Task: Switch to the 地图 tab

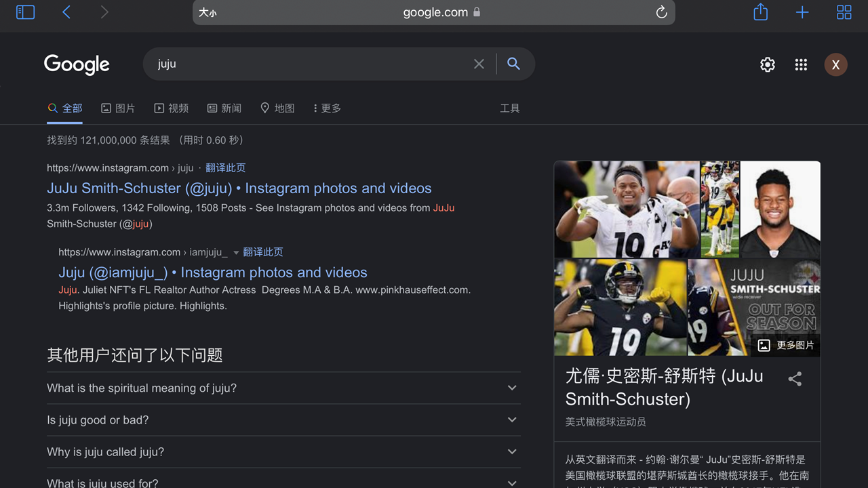Action: tap(277, 108)
